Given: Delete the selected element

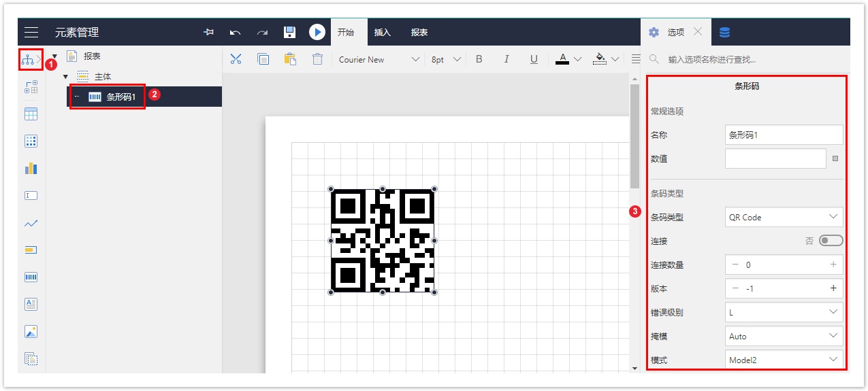Looking at the screenshot, I should tap(317, 59).
